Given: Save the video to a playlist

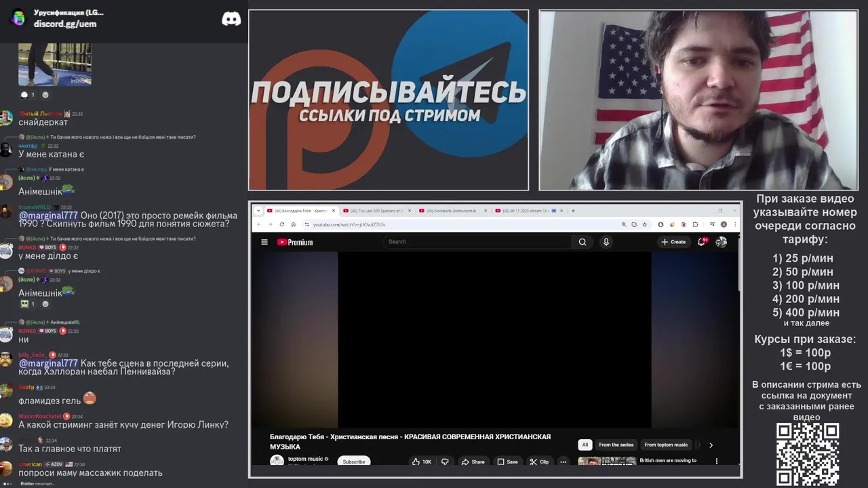Looking at the screenshot, I should (x=507, y=462).
